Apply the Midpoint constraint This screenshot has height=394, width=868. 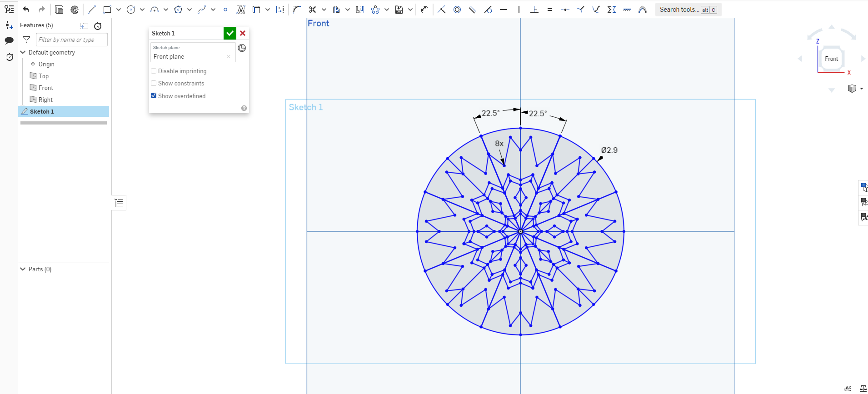pyautogui.click(x=565, y=10)
